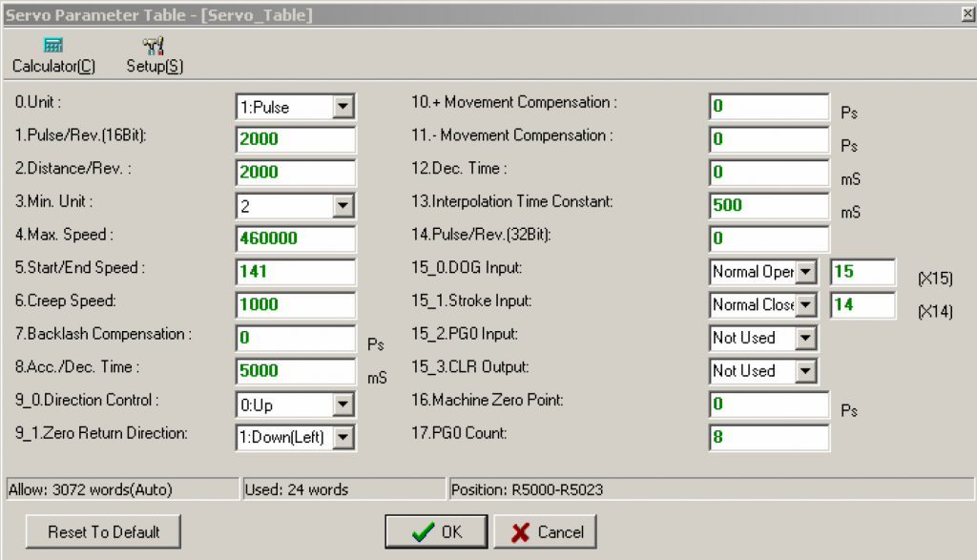
Task: Click the '(X14)' label beside Stroke Input
Action: pos(935,311)
